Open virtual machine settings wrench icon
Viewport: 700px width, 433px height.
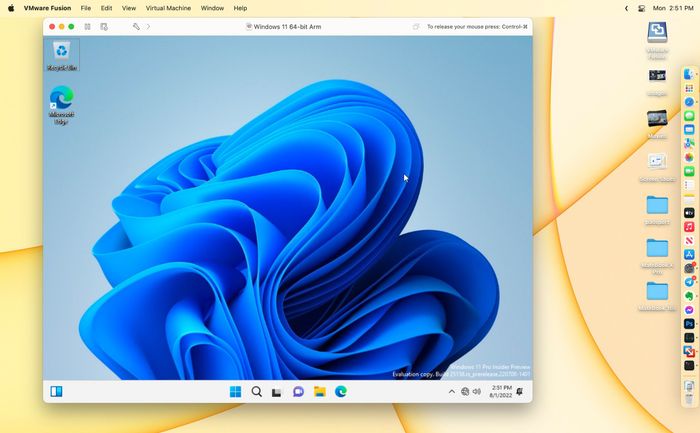point(136,27)
